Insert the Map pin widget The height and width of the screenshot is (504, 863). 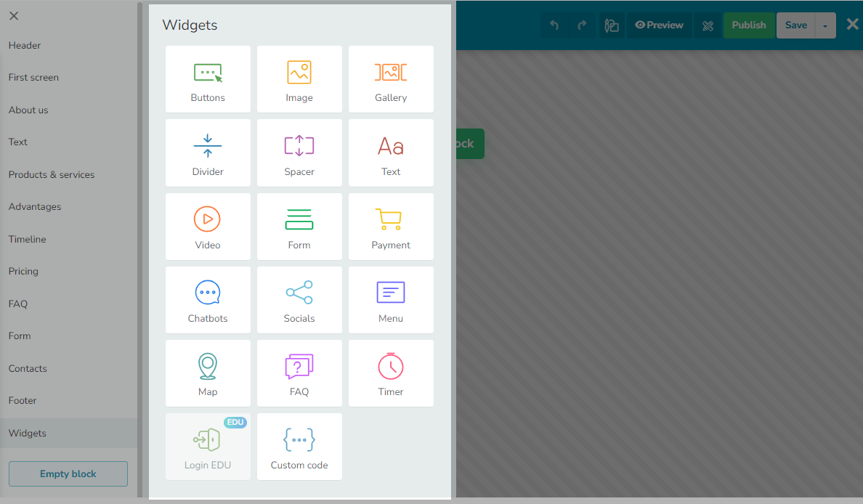click(208, 373)
